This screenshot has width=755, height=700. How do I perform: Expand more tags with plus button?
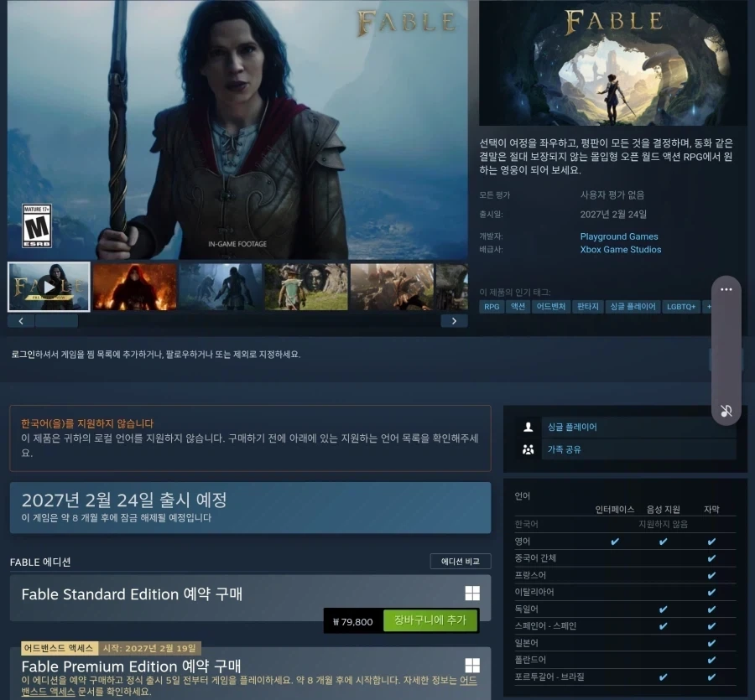tap(708, 307)
